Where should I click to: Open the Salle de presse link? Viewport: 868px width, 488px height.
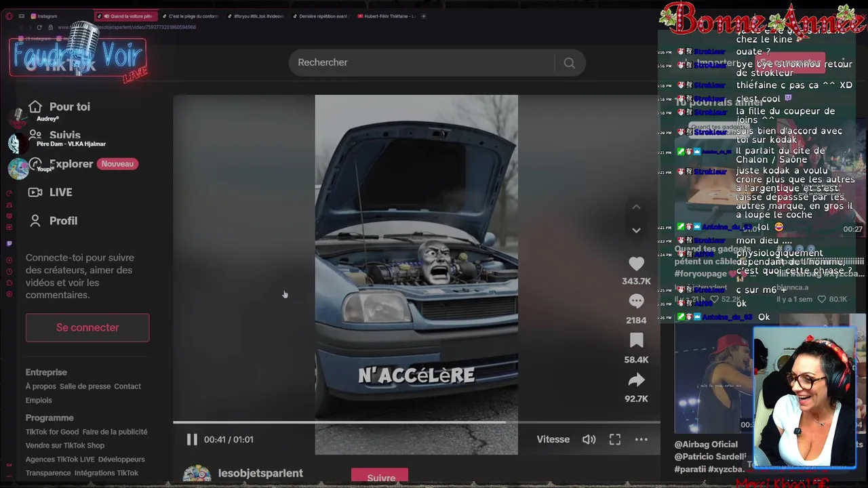85,386
